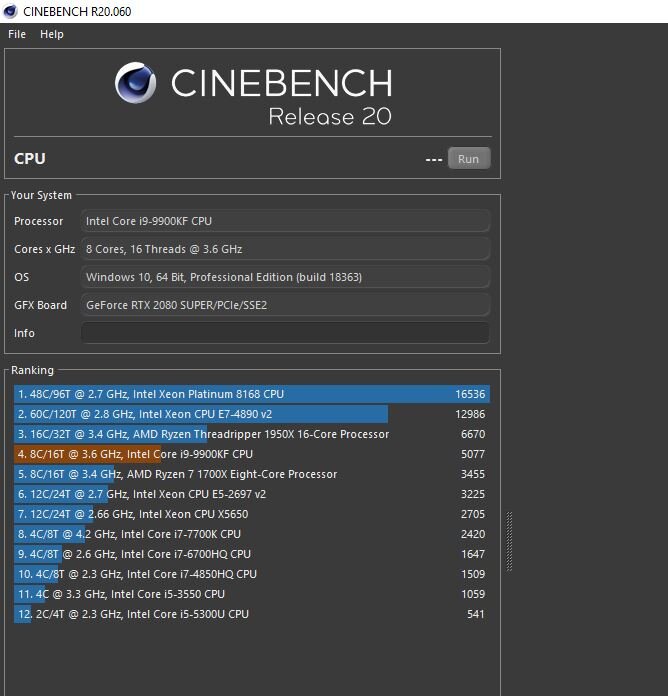Select ranking row Xeon CPU E5-2697 v2
Screen dimensions: 668x696
(252, 494)
